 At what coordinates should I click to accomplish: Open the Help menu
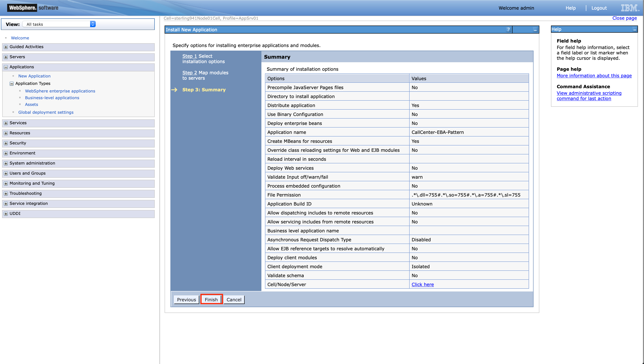[x=571, y=8]
